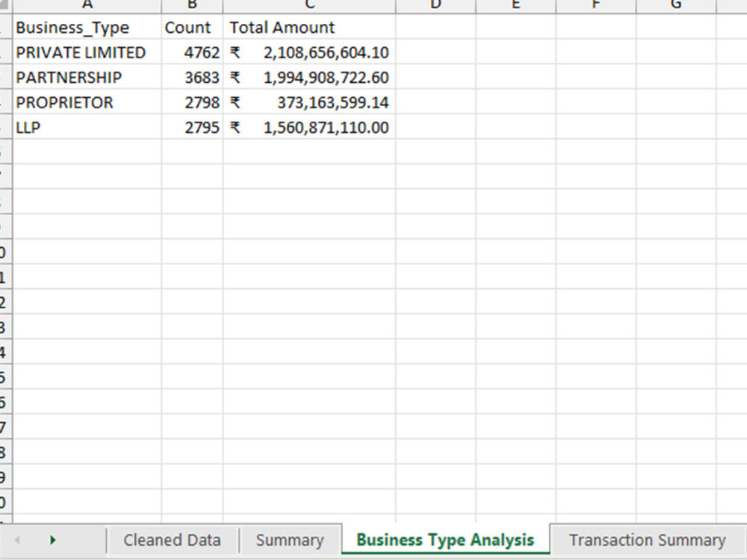The image size is (747, 560).
Task: Click the sheet tab scroll-right arrow
Action: click(53, 540)
